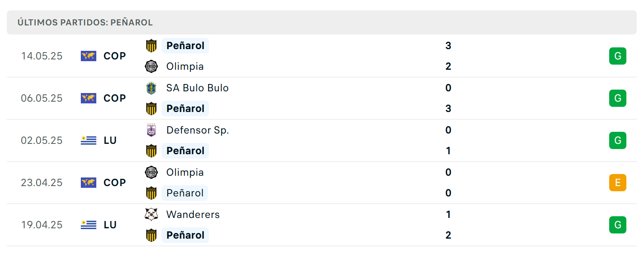Viewport: 644px width, 255px height.
Task: Open the SA Bulo Bulo team link
Action: (197, 88)
